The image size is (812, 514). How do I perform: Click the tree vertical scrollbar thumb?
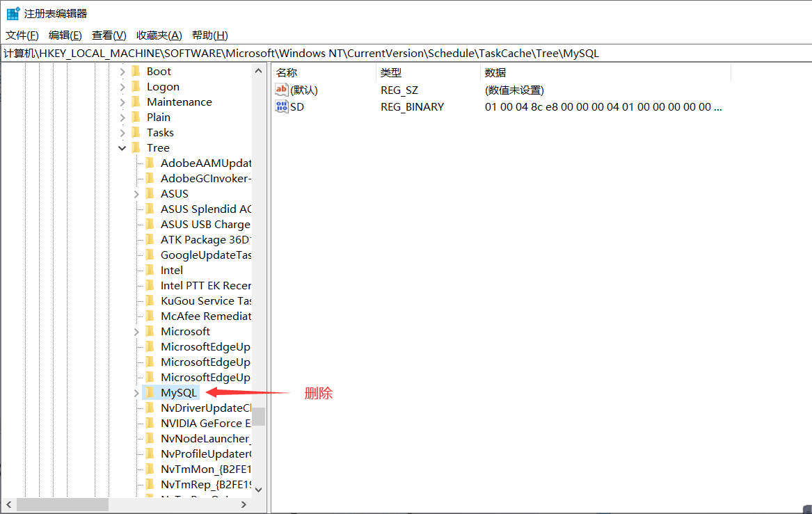(258, 416)
